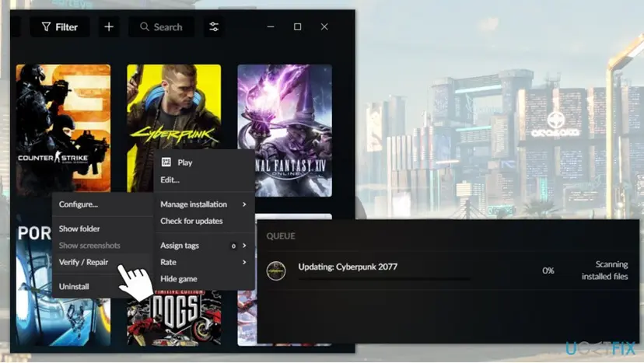Click the Play icon in context menu

[166, 162]
